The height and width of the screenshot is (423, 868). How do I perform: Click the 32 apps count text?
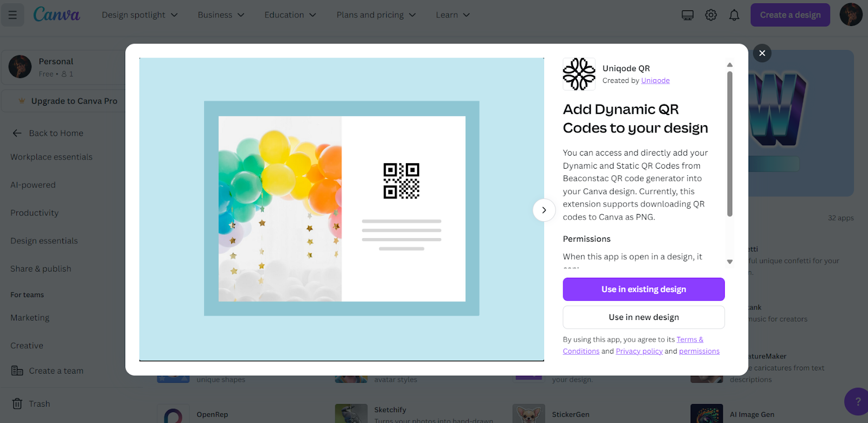point(840,217)
